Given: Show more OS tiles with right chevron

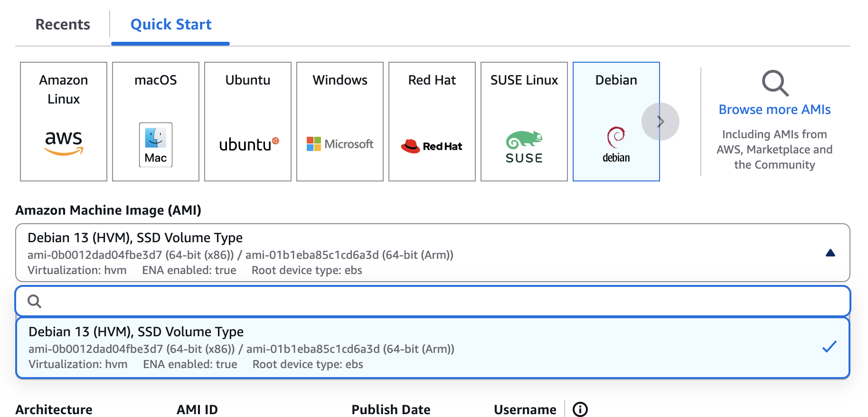Looking at the screenshot, I should point(660,122).
